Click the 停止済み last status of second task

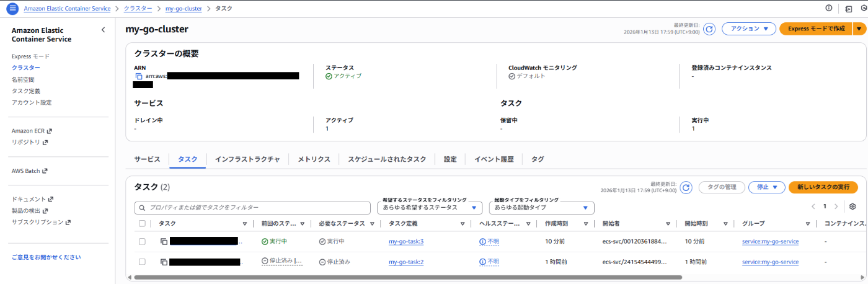[x=281, y=262]
